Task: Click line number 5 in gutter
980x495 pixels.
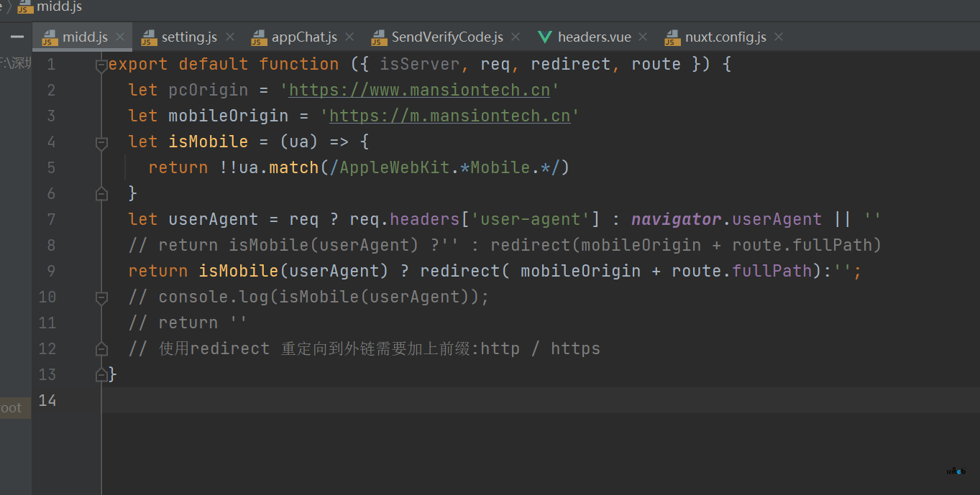Action: [x=50, y=168]
